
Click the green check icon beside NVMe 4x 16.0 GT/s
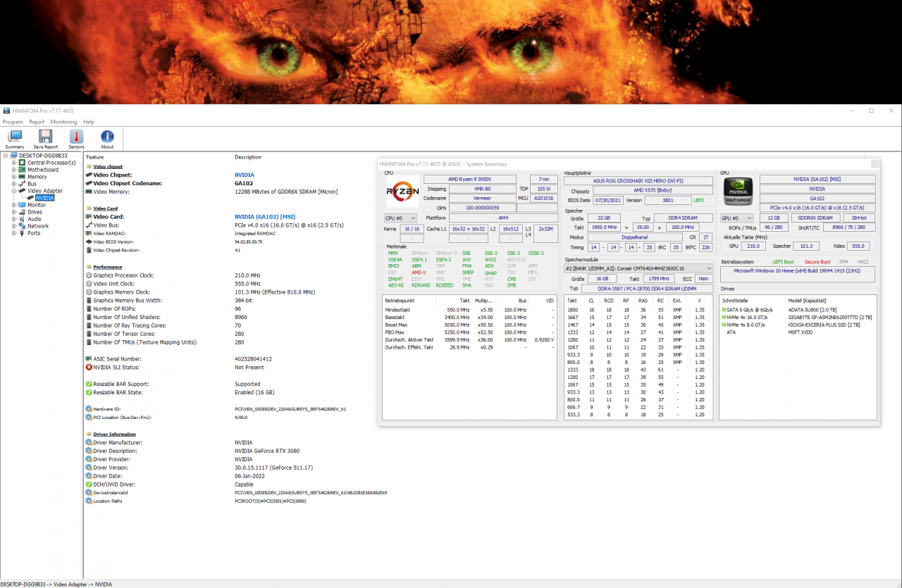point(724,317)
